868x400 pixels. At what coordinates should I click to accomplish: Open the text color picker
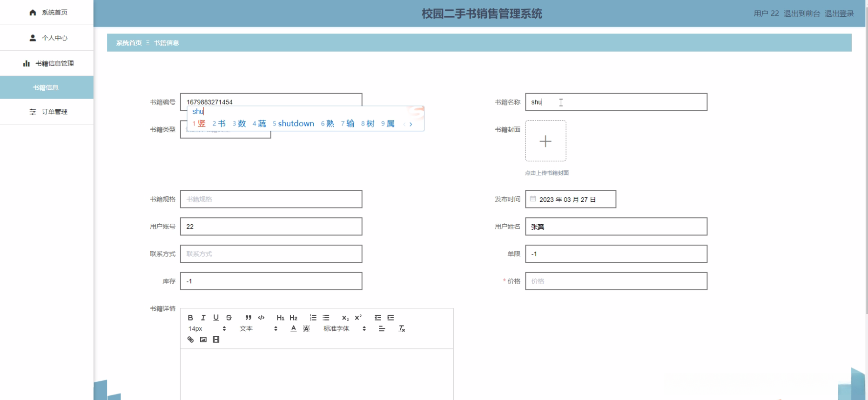[x=293, y=329]
